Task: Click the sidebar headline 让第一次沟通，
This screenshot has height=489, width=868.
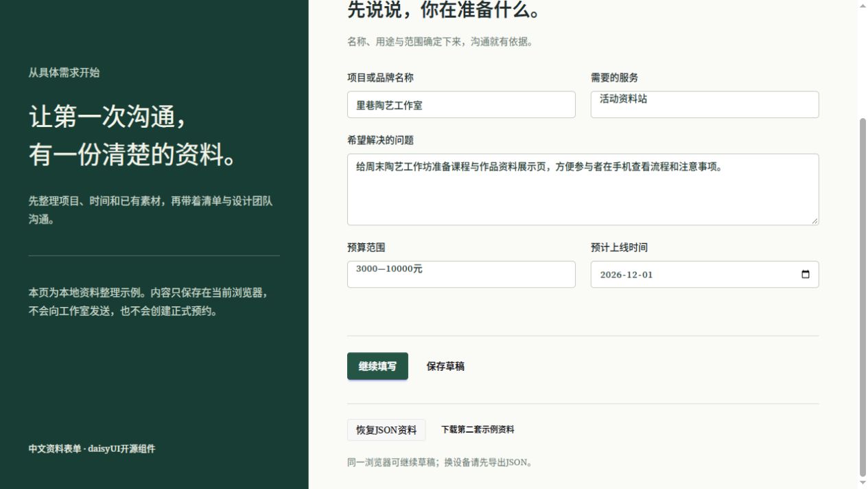Action: (x=108, y=117)
